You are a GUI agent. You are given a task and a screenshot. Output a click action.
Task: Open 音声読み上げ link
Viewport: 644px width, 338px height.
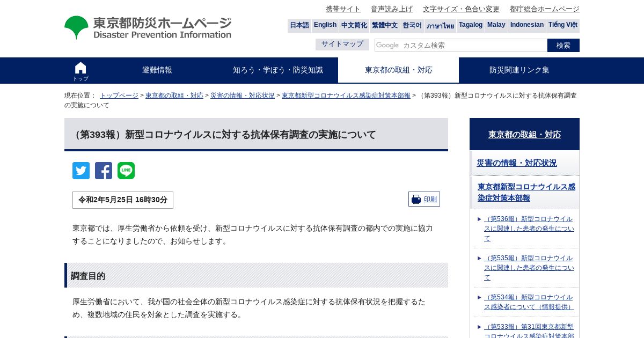392,9
